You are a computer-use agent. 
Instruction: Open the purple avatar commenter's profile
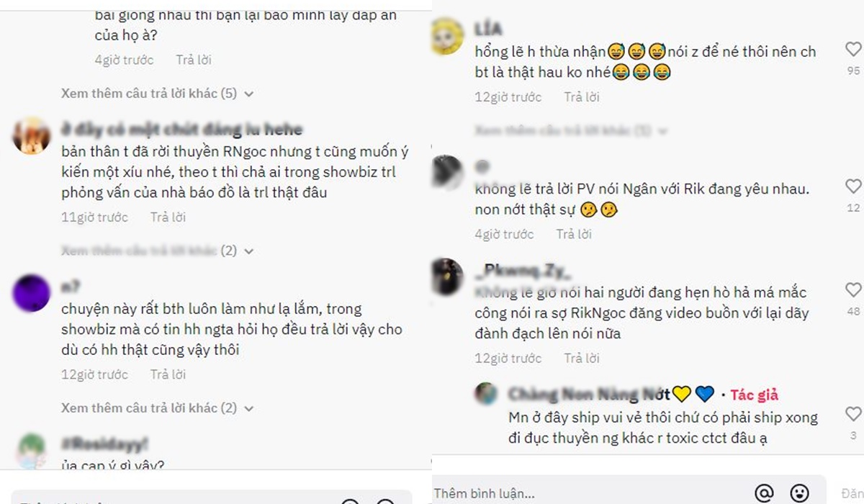(32, 293)
